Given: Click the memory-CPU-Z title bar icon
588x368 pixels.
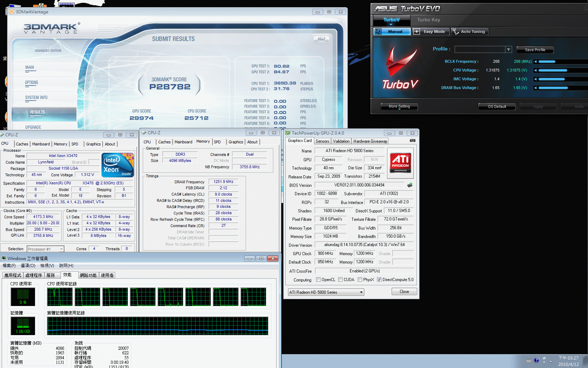Looking at the screenshot, I should point(143,132).
